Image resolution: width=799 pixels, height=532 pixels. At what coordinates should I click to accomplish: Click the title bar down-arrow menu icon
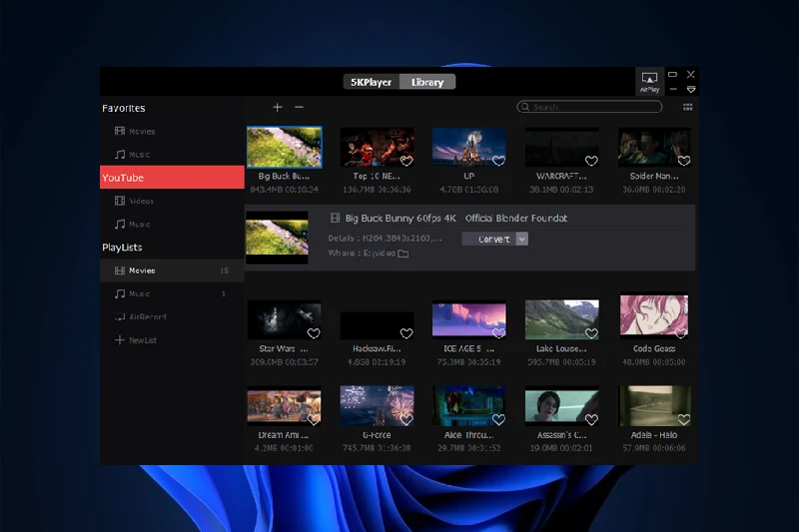coord(691,90)
